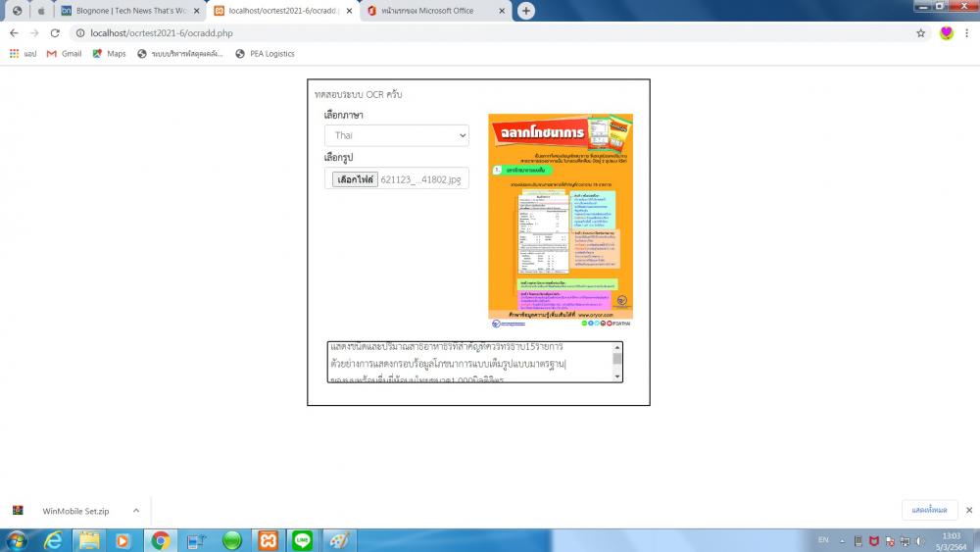Close the Blognone tab
The image size is (980, 552).
pyautogui.click(x=196, y=11)
